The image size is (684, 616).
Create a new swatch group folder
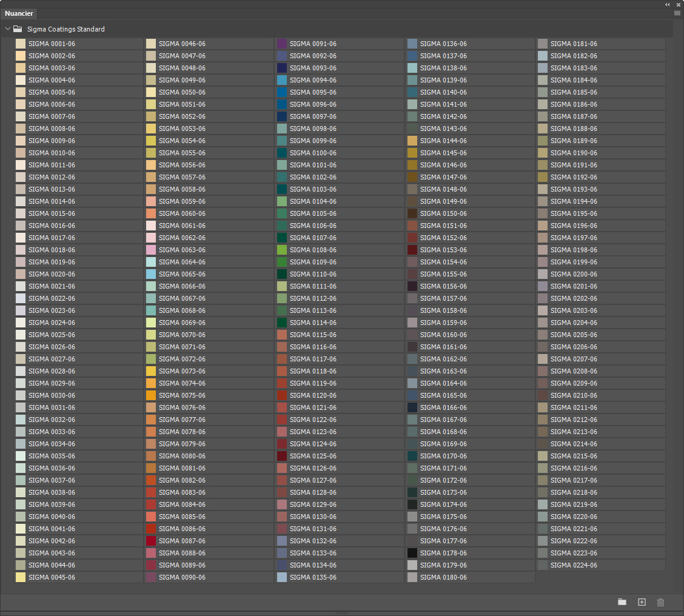[622, 602]
